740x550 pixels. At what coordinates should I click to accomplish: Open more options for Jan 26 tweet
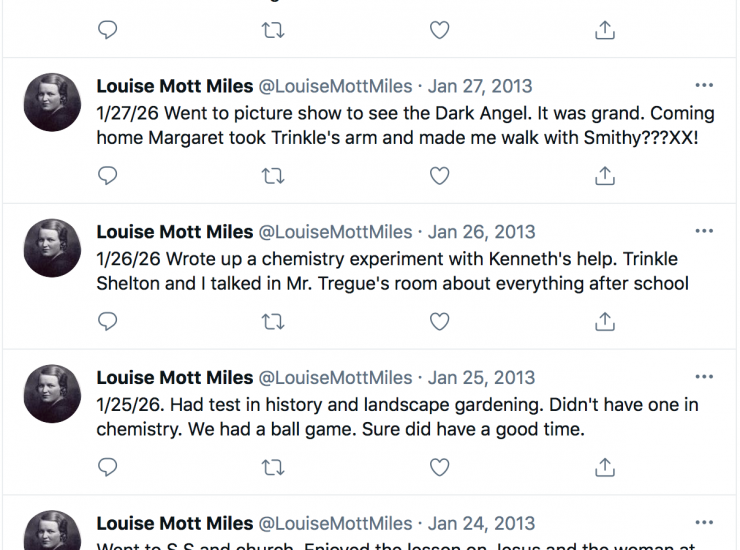[x=704, y=232]
